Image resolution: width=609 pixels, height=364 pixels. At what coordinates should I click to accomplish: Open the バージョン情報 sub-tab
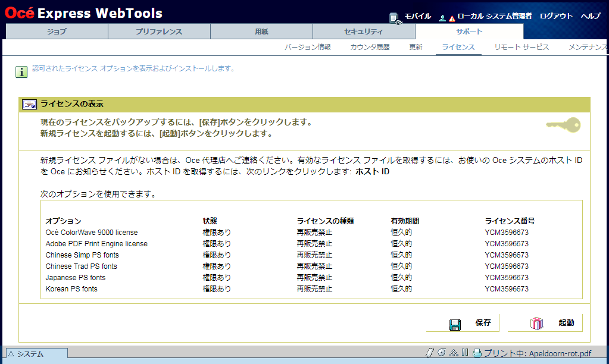[308, 47]
